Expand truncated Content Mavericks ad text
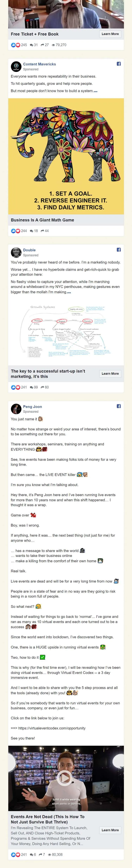The width and height of the screenshot is (132, 868). pos(96,91)
